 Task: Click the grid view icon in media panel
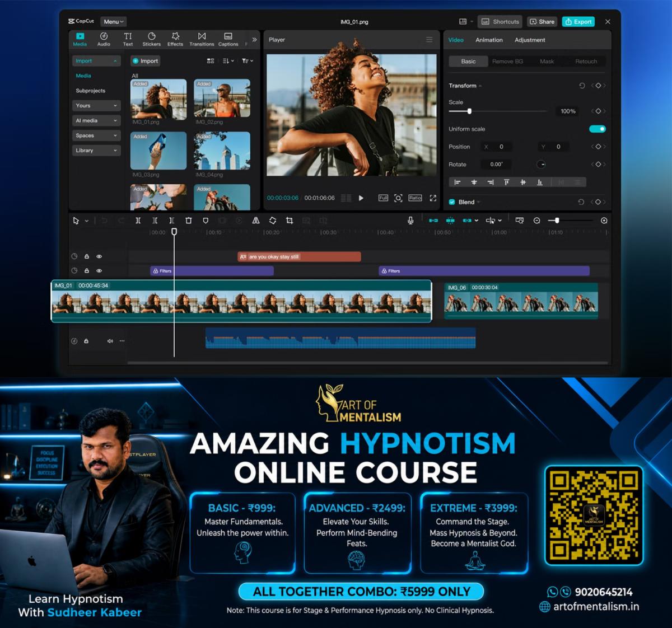[211, 61]
